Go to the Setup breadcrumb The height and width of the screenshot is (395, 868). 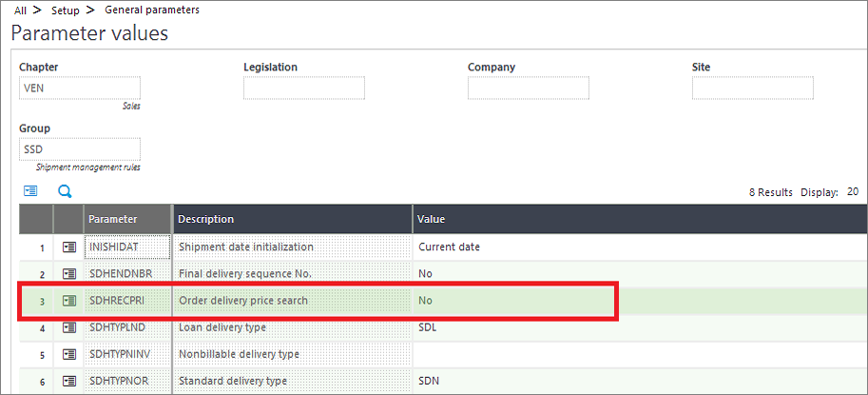(66, 10)
